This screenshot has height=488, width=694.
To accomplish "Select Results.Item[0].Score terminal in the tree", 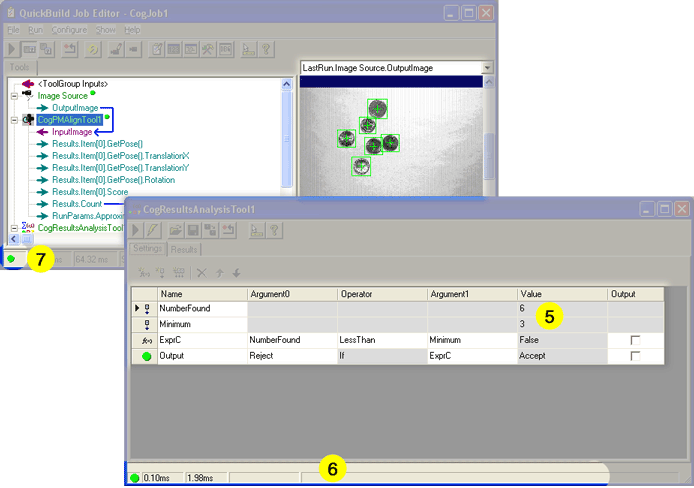I will tap(77, 191).
